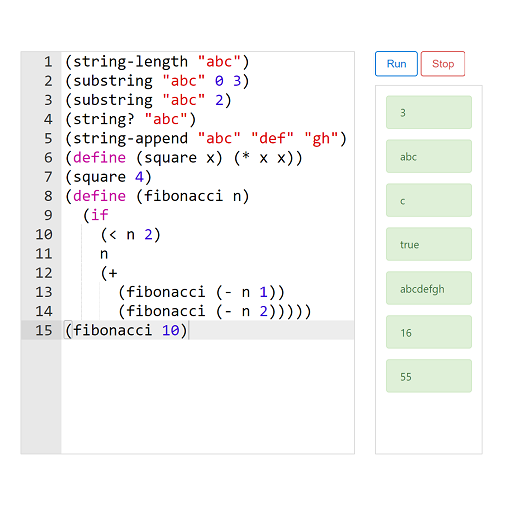
Task: Click '(< n 2)' on line 10
Action: tap(130, 235)
